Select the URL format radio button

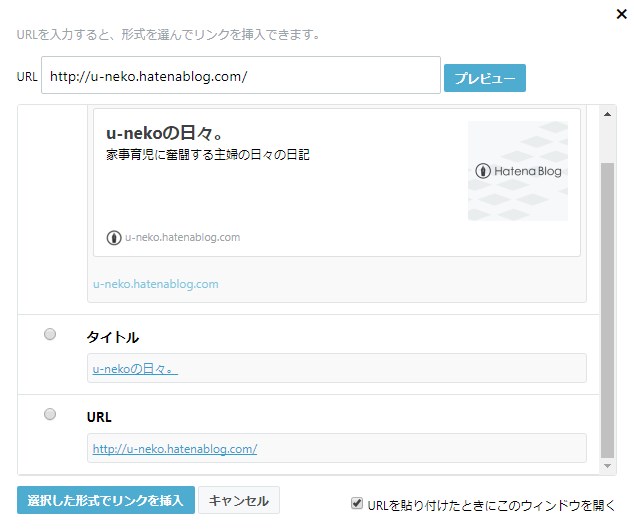tap(50, 414)
